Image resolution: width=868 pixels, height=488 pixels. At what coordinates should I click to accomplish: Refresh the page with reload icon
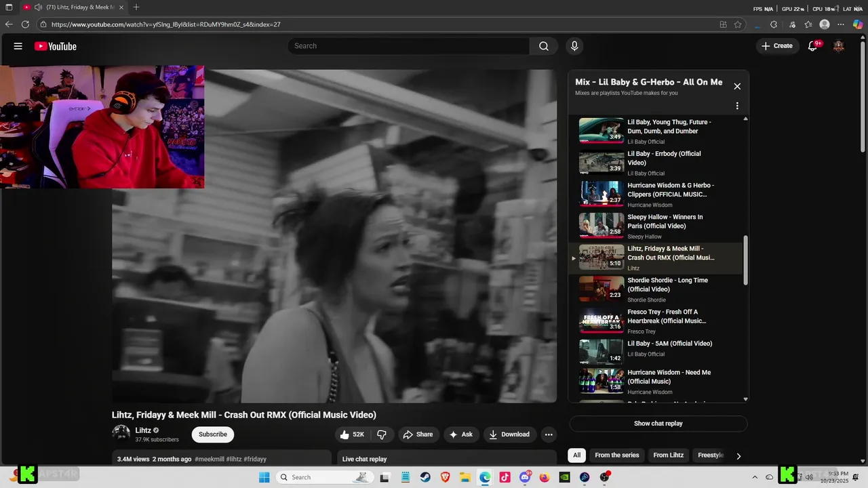(25, 24)
